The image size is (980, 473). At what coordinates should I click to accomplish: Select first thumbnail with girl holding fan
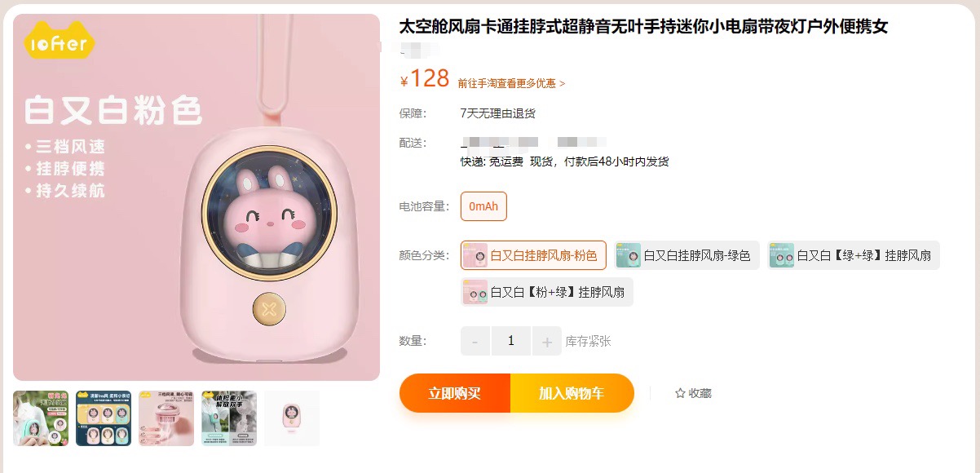[41, 418]
